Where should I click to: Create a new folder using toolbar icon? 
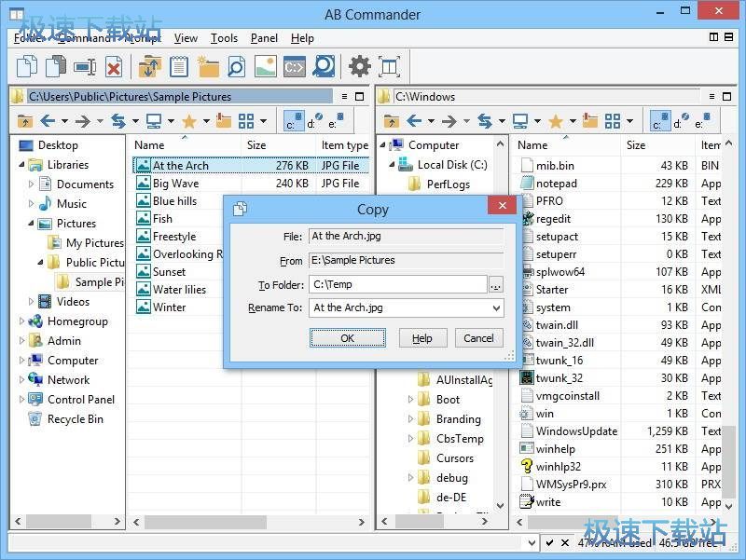click(208, 66)
